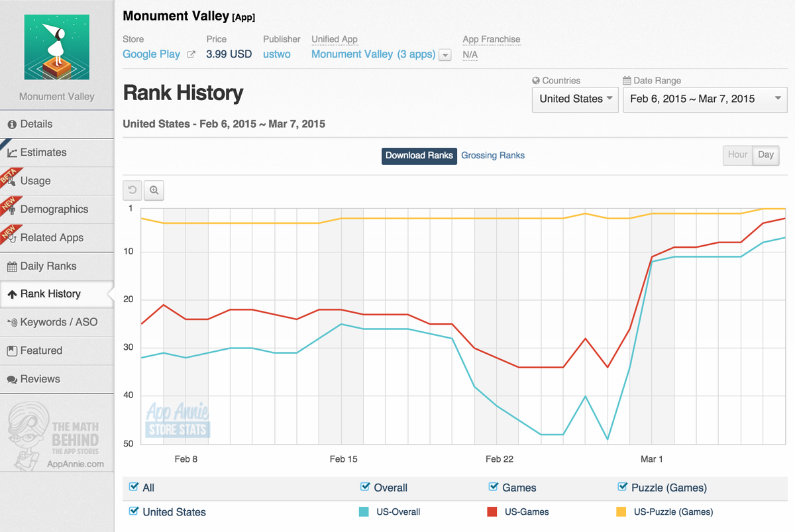Uncheck the United States checkbox
Viewport: 795px width, 532px height.
[134, 511]
